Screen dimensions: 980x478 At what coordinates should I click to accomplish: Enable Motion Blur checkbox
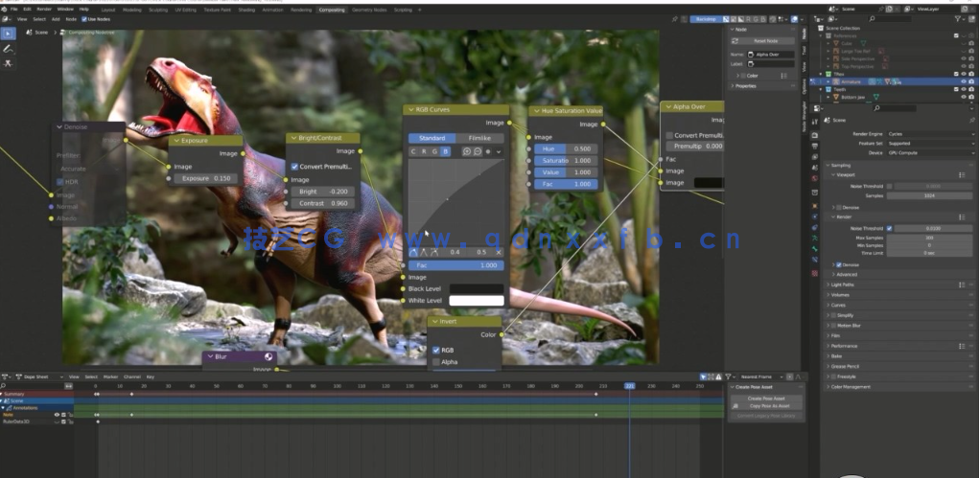tap(833, 325)
